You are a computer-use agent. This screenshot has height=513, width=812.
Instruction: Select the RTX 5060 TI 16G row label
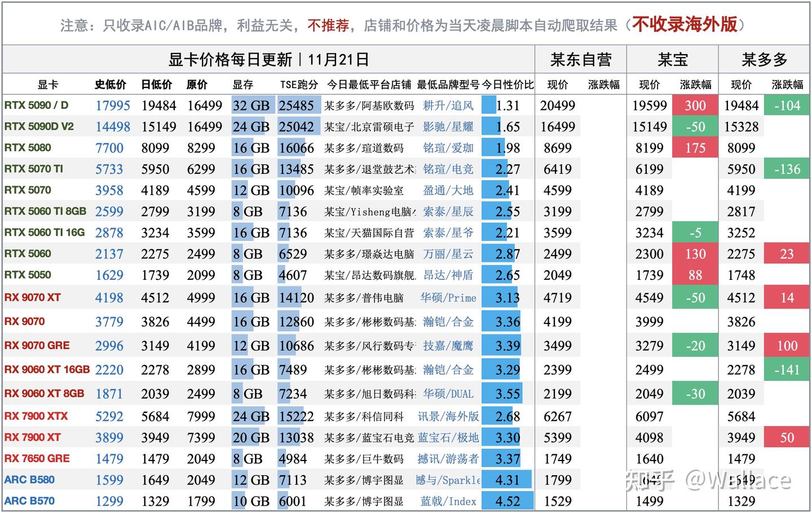pos(45,233)
